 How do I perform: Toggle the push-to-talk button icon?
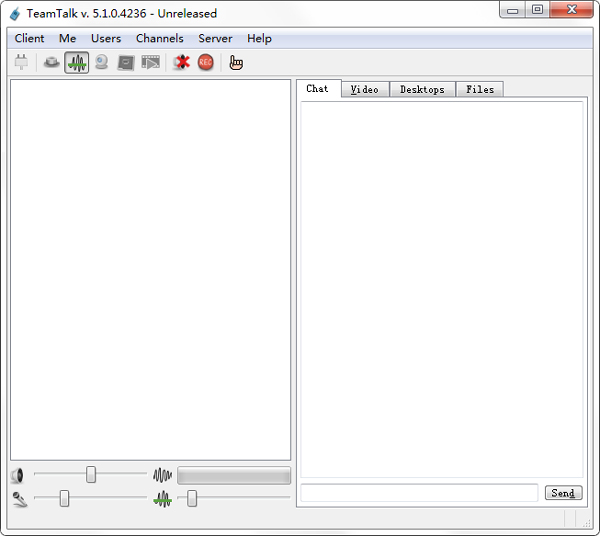[x=51, y=62]
